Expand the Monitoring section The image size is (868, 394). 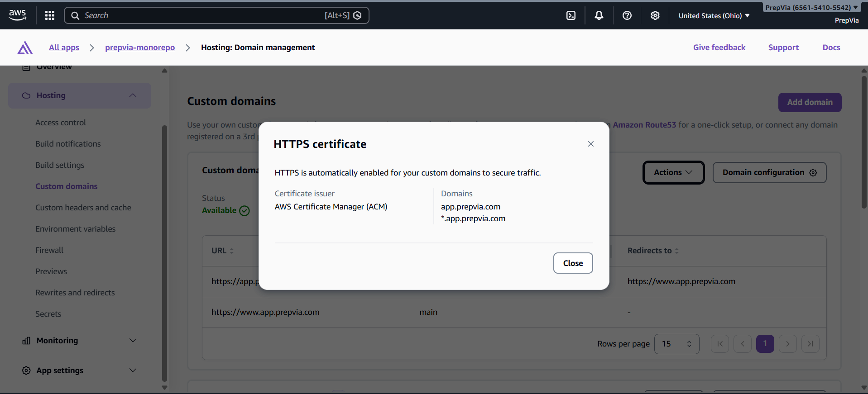79,341
